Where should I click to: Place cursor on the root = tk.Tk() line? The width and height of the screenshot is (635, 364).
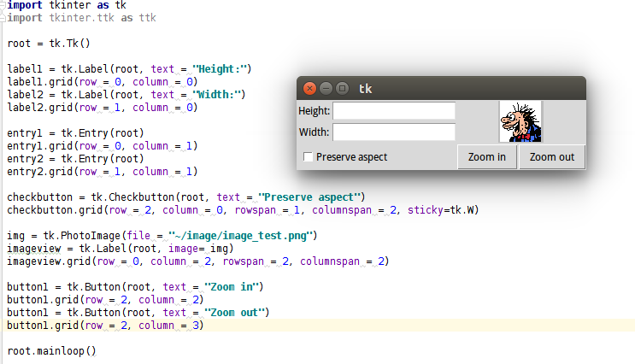(49, 44)
